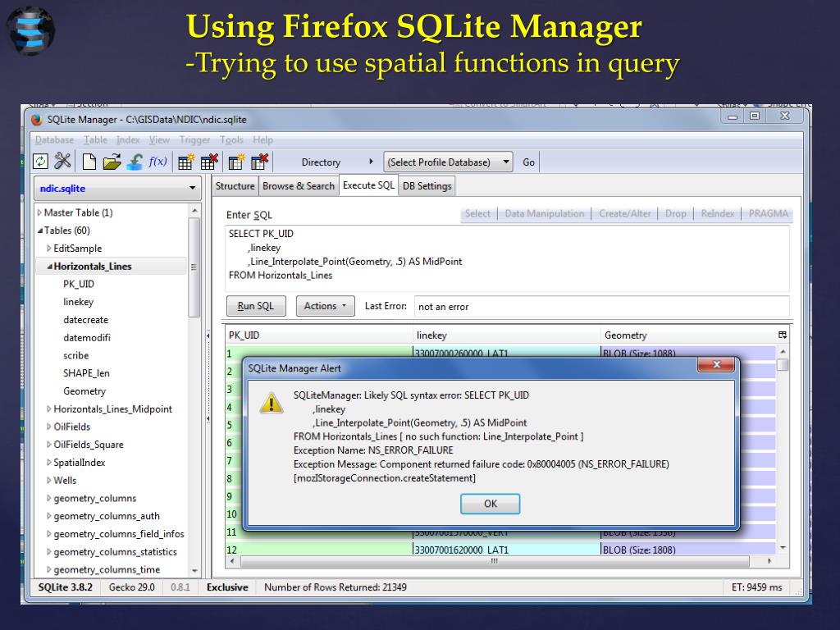Select the linekey column in tree
This screenshot has width=840, height=630.
point(78,302)
